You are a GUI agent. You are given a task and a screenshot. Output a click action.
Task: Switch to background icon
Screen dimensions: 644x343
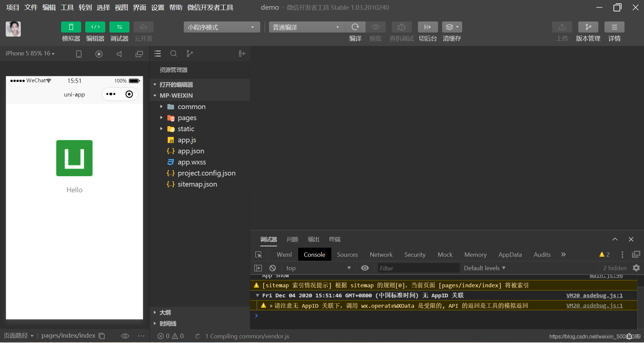[428, 27]
